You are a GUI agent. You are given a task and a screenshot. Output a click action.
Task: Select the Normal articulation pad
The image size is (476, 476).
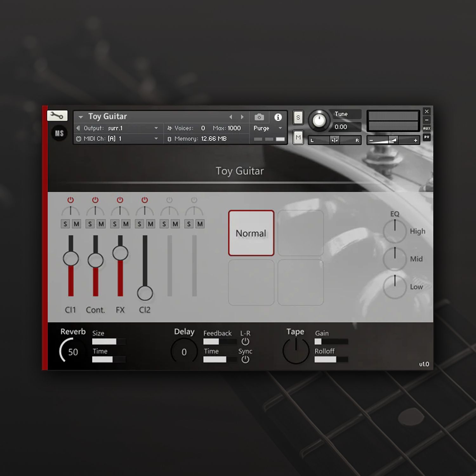251,233
